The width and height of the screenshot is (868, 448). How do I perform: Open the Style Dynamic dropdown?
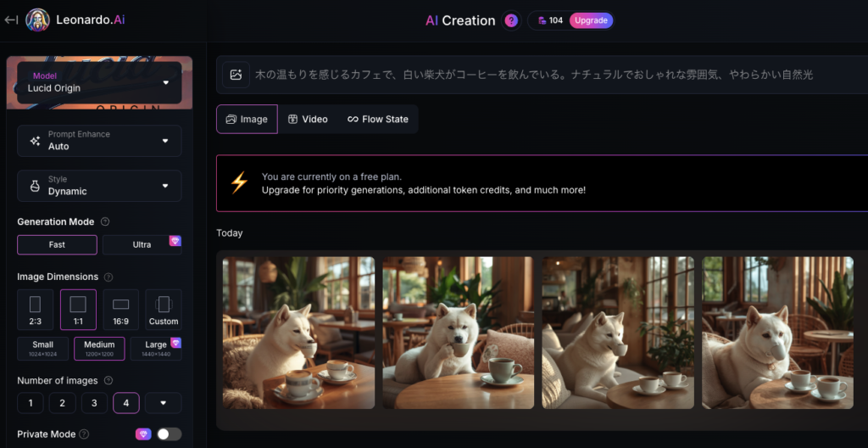pyautogui.click(x=100, y=186)
